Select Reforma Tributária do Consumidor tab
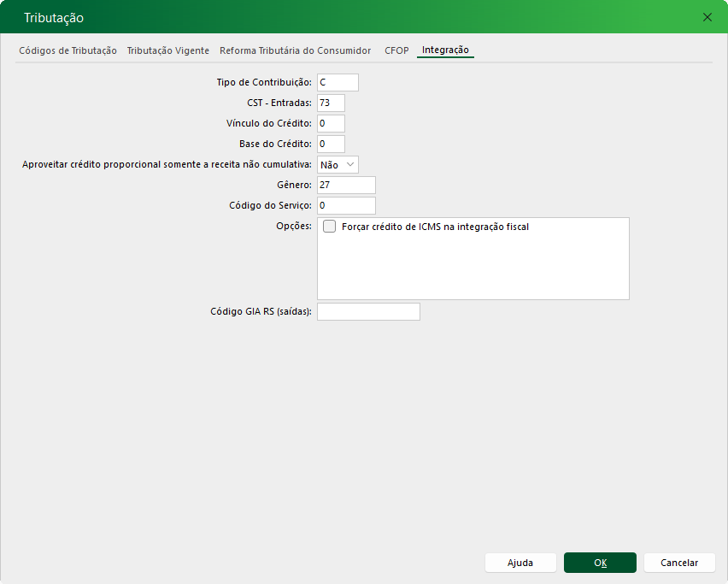728x584 pixels. (x=295, y=50)
